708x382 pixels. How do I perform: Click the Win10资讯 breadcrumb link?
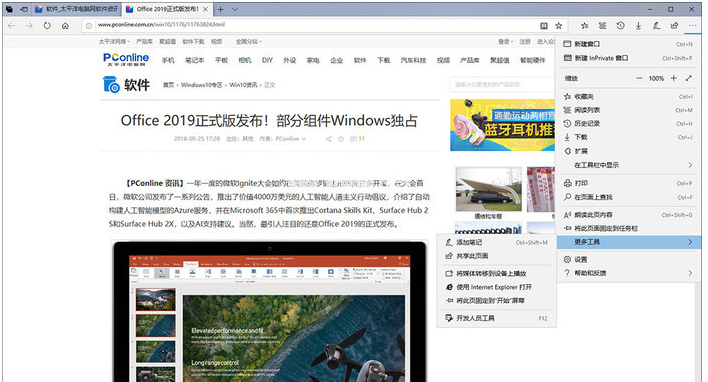pyautogui.click(x=243, y=85)
